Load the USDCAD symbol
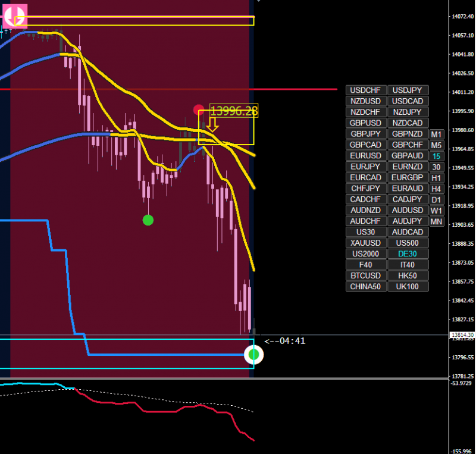This screenshot has width=476, height=454. click(x=408, y=101)
